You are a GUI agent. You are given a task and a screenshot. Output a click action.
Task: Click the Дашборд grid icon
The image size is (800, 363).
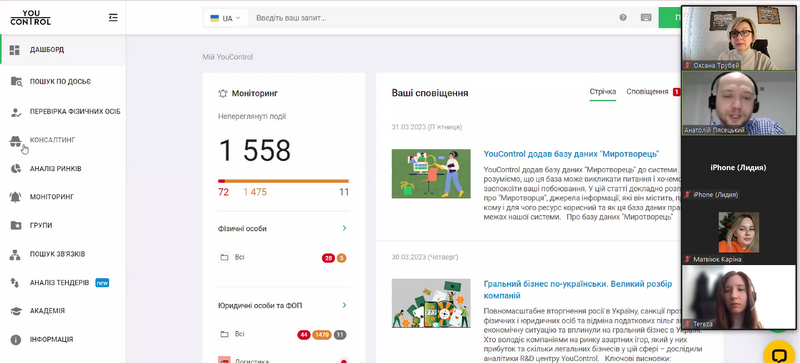pyautogui.click(x=15, y=50)
